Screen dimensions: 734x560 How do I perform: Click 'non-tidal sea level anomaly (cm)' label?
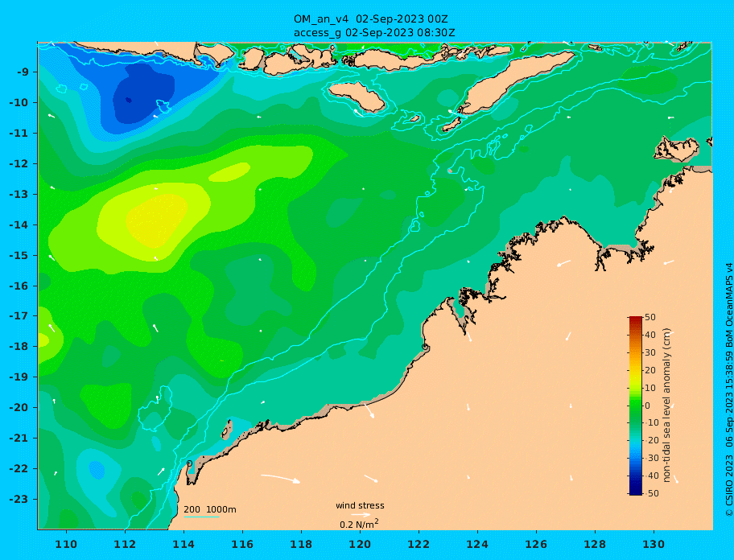click(x=667, y=406)
